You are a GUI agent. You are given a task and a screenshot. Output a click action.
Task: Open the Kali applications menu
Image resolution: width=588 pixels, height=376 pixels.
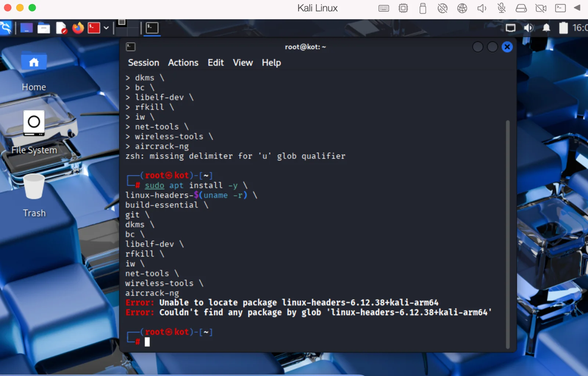pyautogui.click(x=6, y=28)
